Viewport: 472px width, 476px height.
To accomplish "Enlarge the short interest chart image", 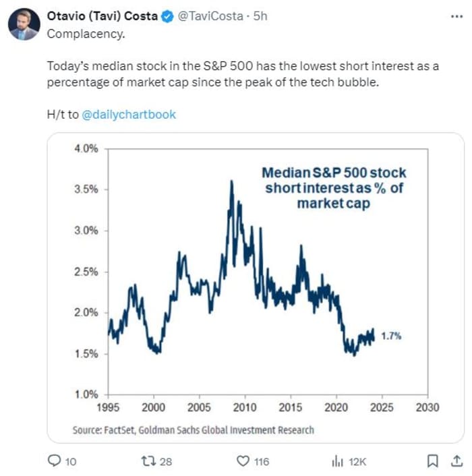I will click(x=256, y=288).
